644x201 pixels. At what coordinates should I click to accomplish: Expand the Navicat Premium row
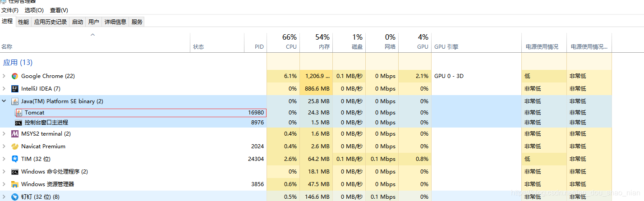pos(4,146)
